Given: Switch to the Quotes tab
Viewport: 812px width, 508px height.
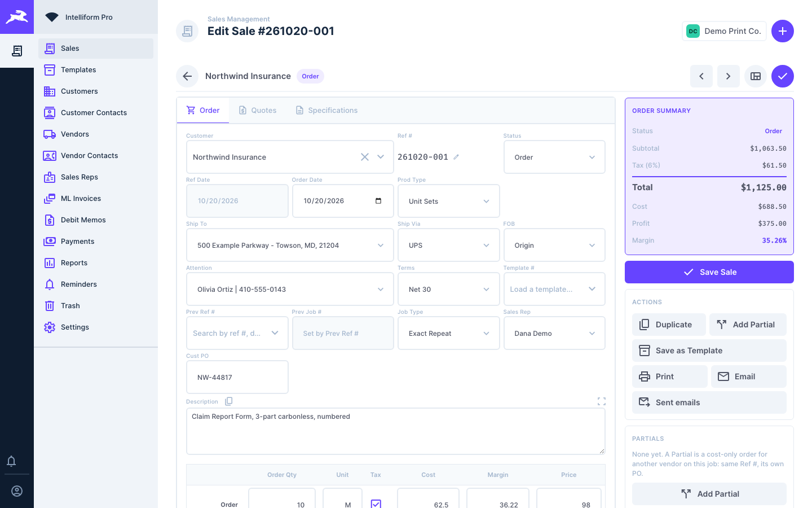Looking at the screenshot, I should click(x=258, y=110).
